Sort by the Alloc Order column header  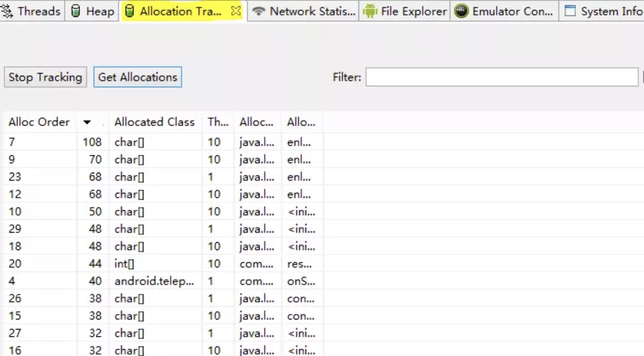pos(39,122)
